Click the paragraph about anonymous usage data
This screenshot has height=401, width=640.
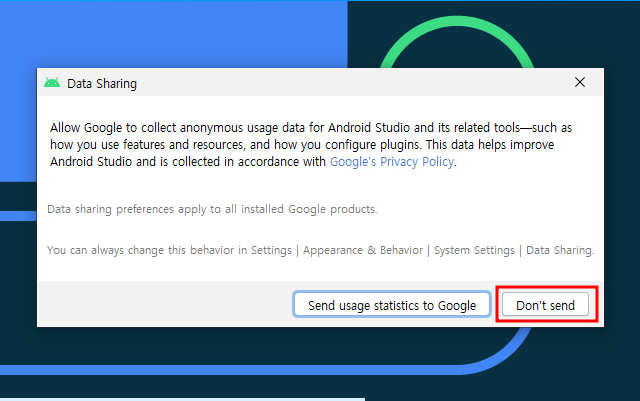click(x=311, y=145)
